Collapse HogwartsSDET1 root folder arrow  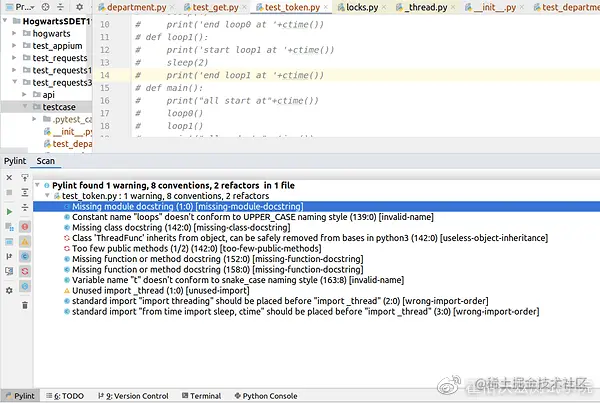click(5, 20)
